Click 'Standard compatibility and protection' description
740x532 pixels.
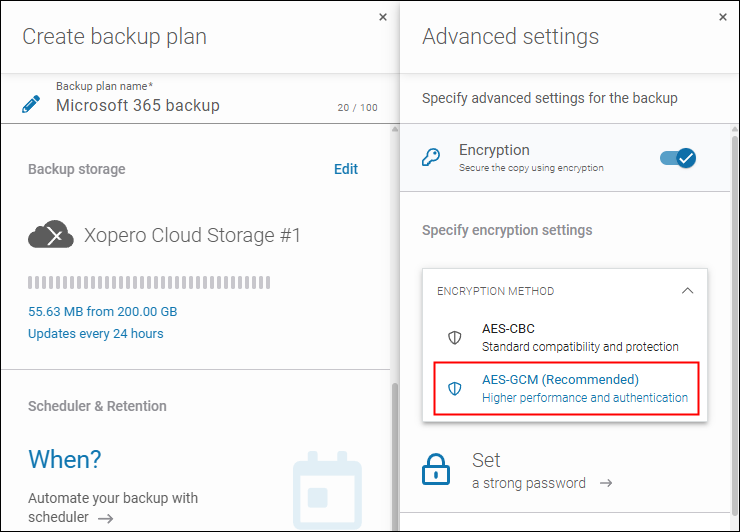click(580, 347)
